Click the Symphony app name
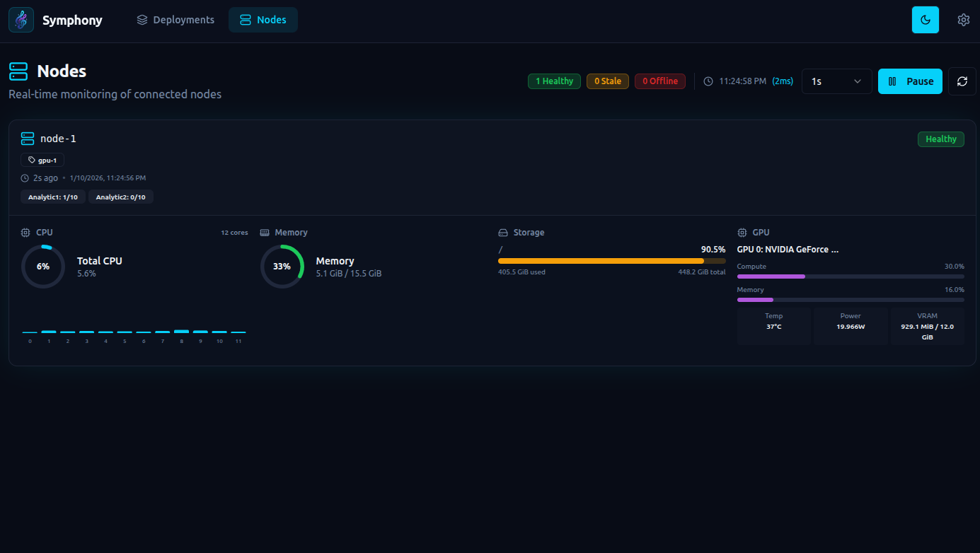This screenshot has width=980, height=553. click(72, 21)
